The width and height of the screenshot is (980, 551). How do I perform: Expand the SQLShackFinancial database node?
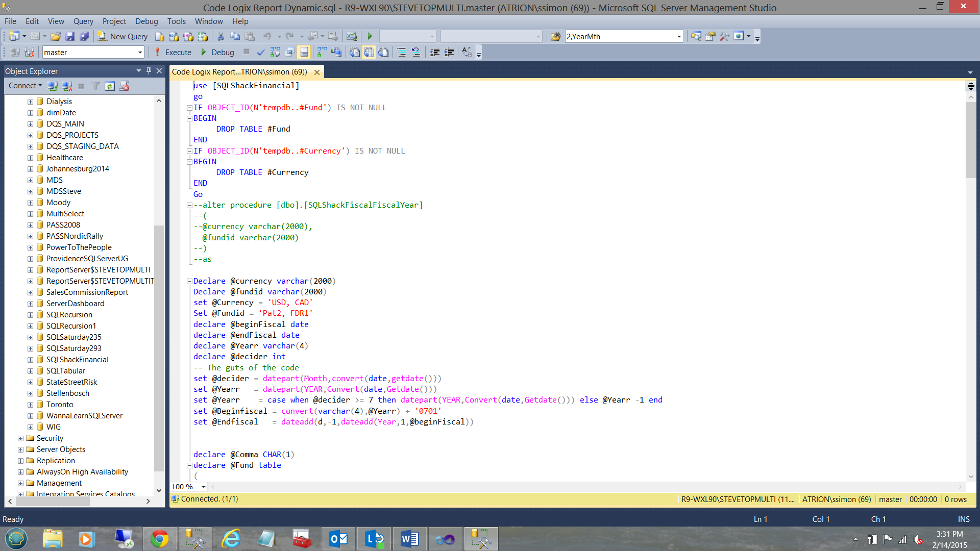coord(30,360)
